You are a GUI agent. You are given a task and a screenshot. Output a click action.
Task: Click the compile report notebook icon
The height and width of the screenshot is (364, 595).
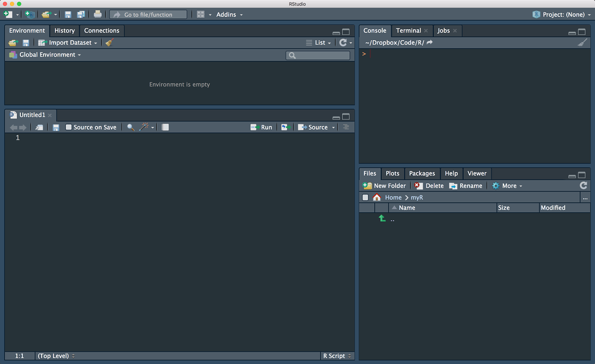pos(165,127)
